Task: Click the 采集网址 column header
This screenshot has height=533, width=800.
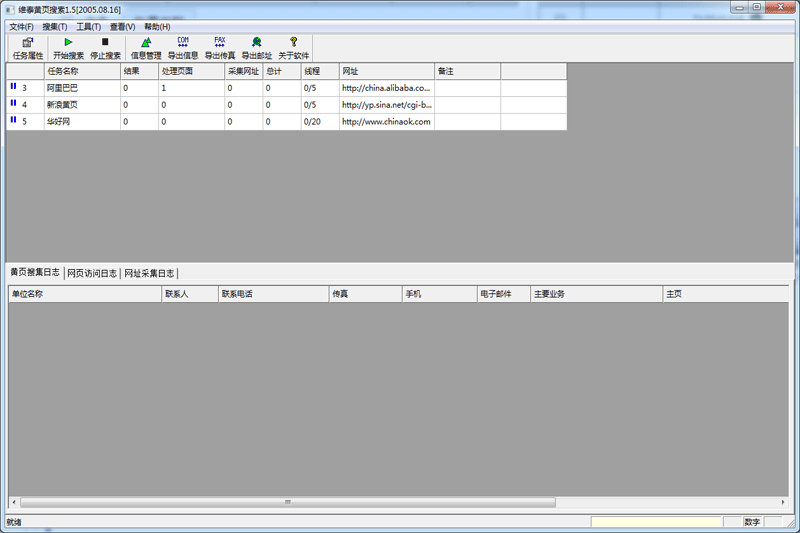Action: pos(243,71)
